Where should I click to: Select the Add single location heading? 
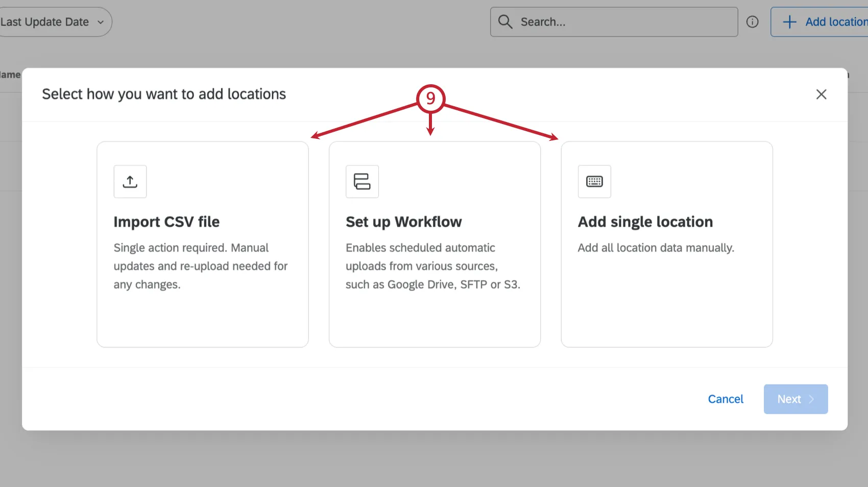645,222
